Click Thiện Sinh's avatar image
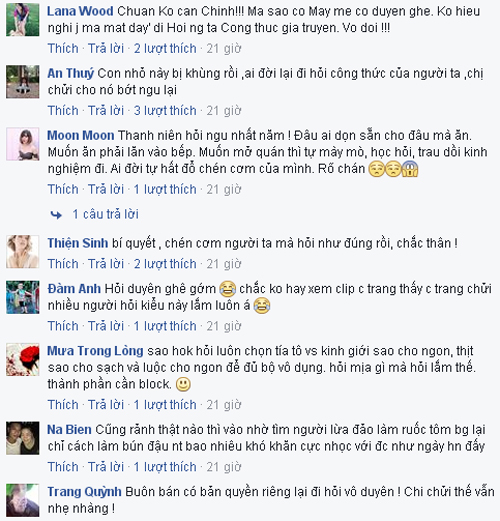The width and height of the screenshot is (500, 521). tap(23, 252)
